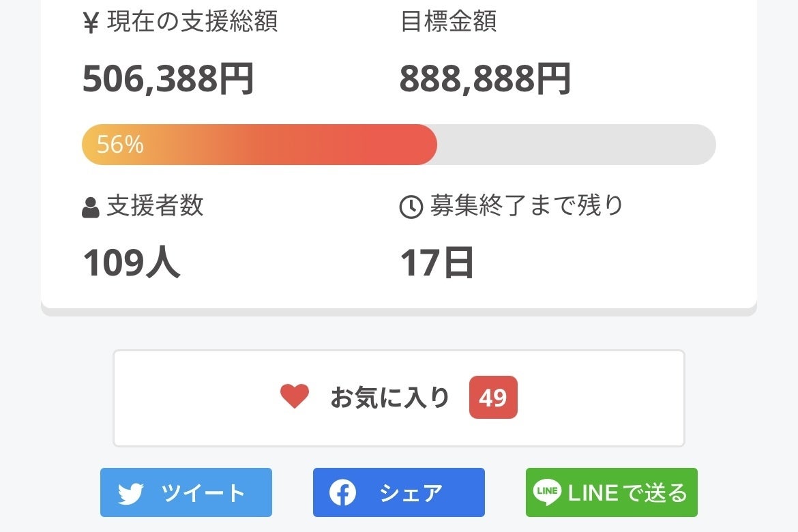
Task: Click the red 49 favorites count badge
Action: tap(493, 397)
